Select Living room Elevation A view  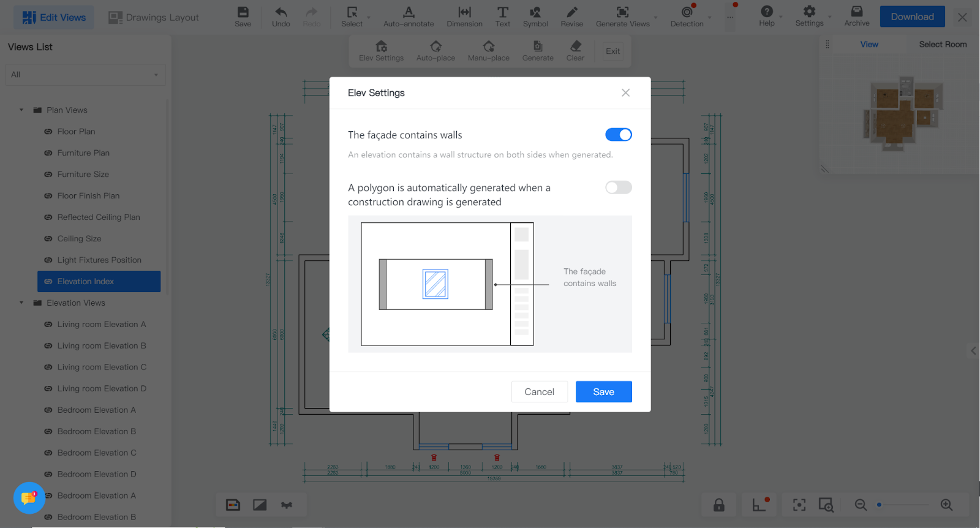(x=102, y=325)
